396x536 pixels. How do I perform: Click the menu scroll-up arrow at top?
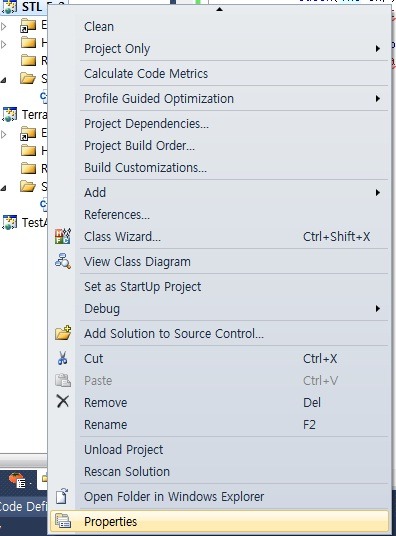[220, 9]
